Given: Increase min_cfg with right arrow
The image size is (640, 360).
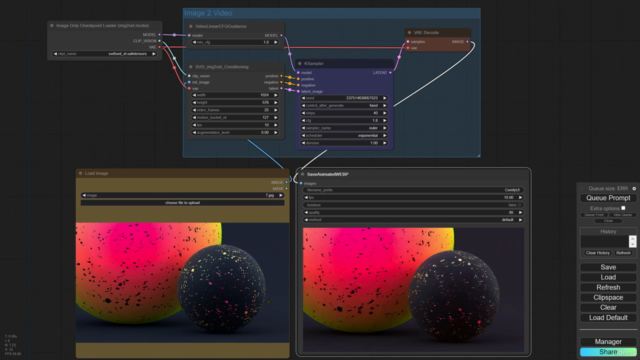Looking at the screenshot, I should point(276,42).
